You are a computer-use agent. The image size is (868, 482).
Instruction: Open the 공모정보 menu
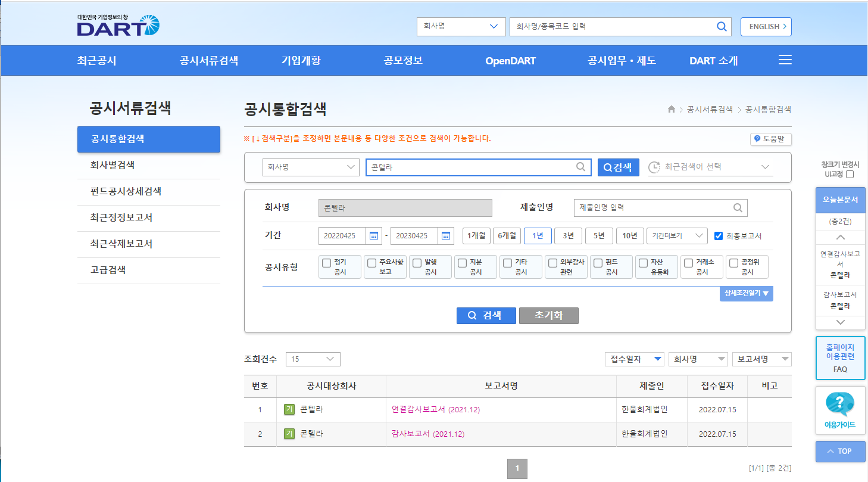[404, 60]
